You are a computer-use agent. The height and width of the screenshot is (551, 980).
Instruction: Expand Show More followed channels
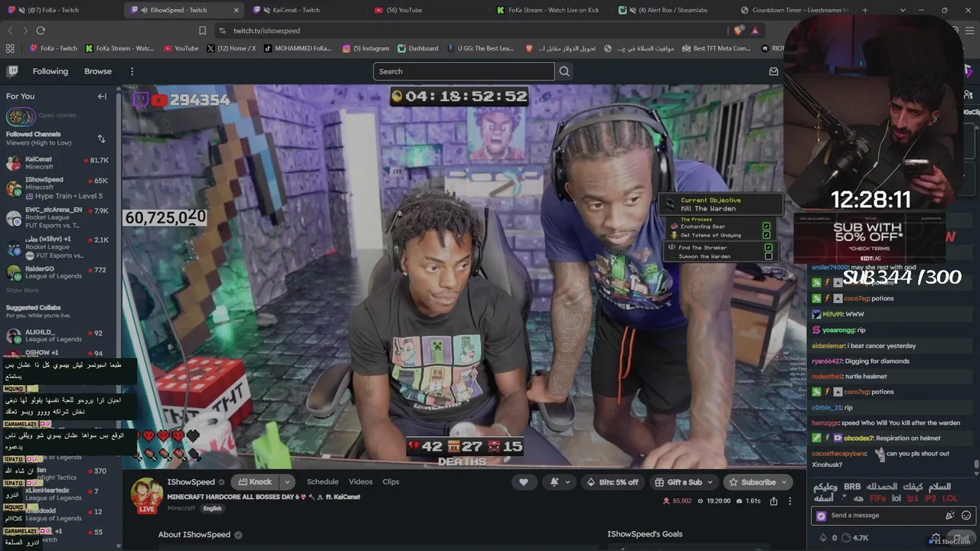(22, 291)
